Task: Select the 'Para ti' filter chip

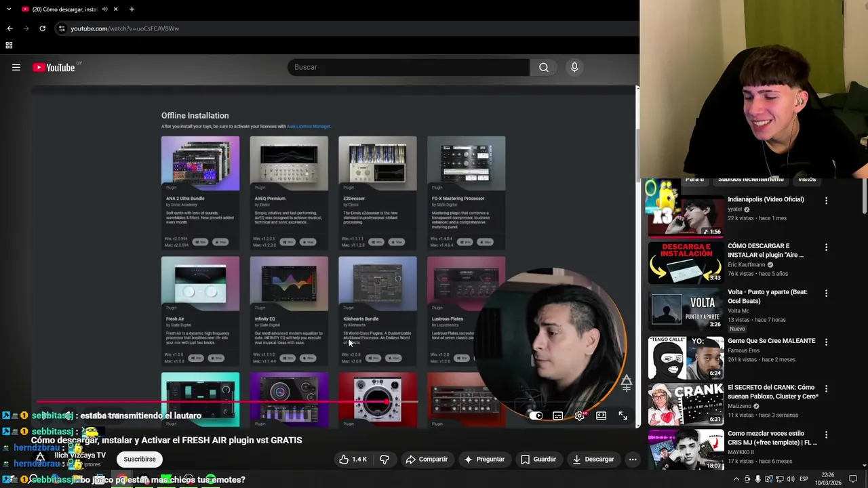Action: point(694,179)
